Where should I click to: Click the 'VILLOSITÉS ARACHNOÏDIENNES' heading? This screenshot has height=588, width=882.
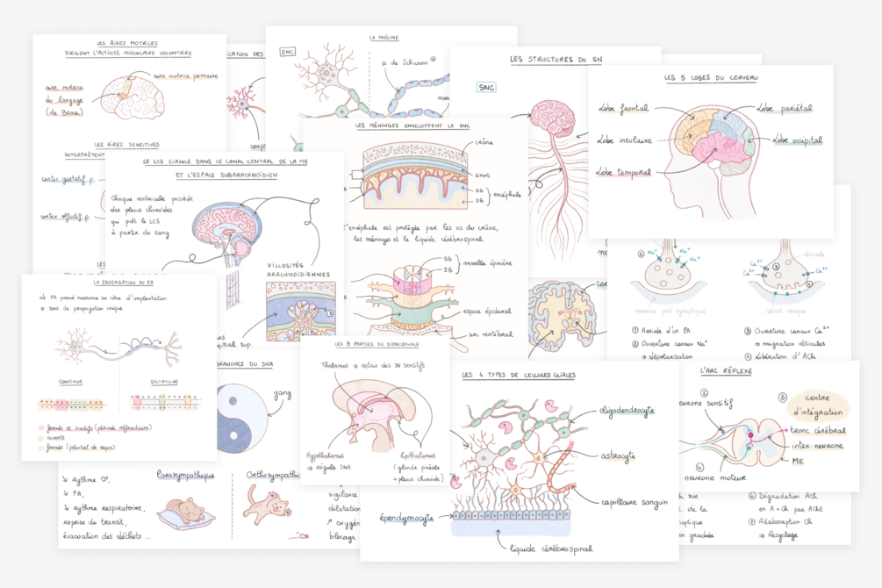pos(298,269)
